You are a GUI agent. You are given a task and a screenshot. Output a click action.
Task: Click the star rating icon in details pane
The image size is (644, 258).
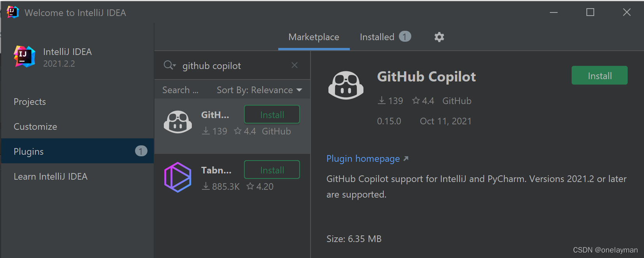pyautogui.click(x=416, y=101)
